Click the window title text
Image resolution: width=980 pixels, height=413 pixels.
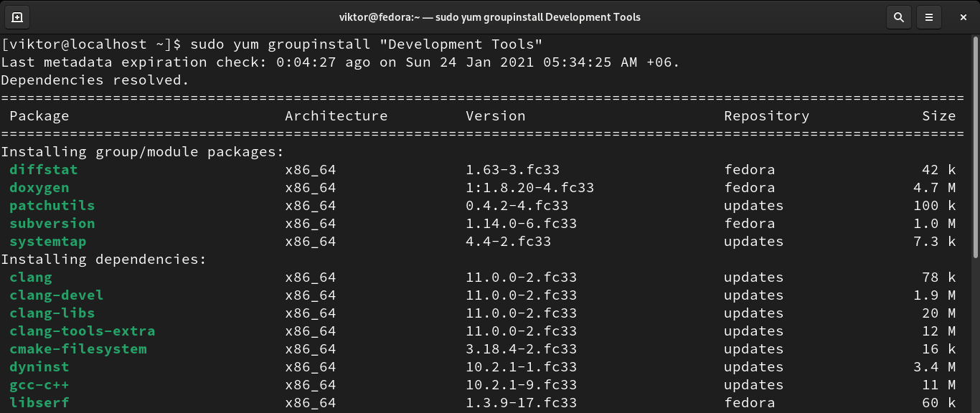[490, 16]
